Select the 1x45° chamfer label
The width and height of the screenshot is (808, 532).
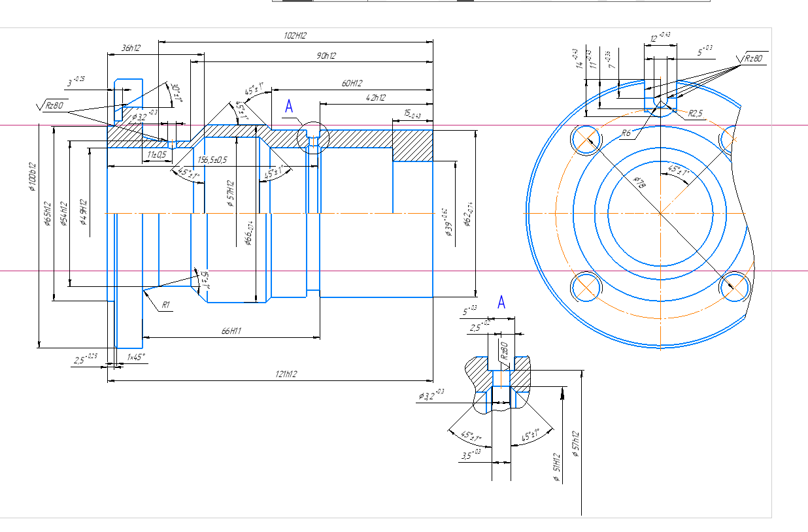tap(137, 357)
